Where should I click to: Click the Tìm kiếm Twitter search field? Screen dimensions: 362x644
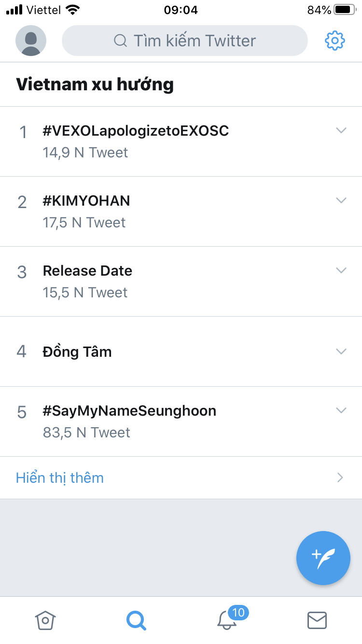pyautogui.click(x=195, y=41)
